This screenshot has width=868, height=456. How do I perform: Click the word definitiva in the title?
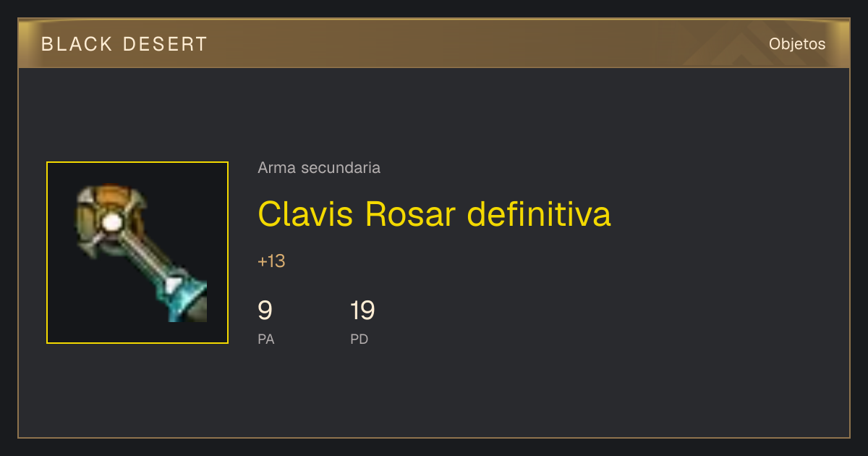click(539, 214)
